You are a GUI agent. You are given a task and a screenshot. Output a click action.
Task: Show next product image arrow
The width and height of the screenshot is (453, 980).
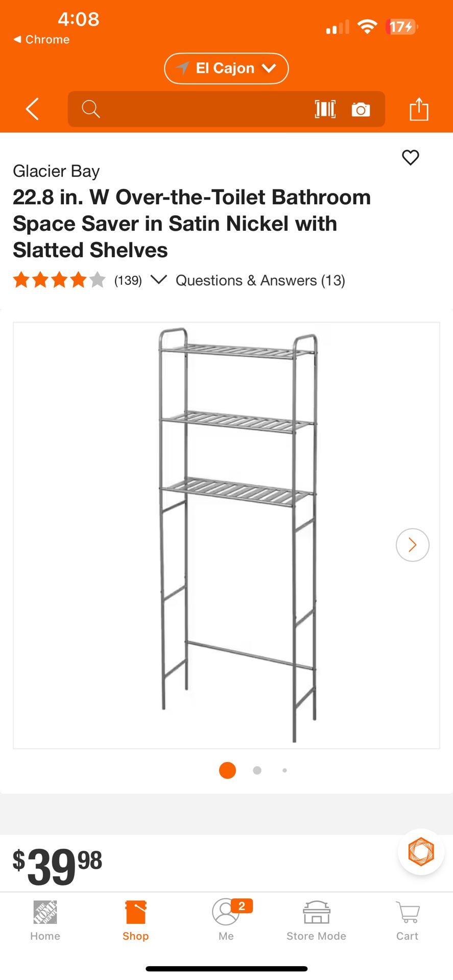tap(412, 545)
